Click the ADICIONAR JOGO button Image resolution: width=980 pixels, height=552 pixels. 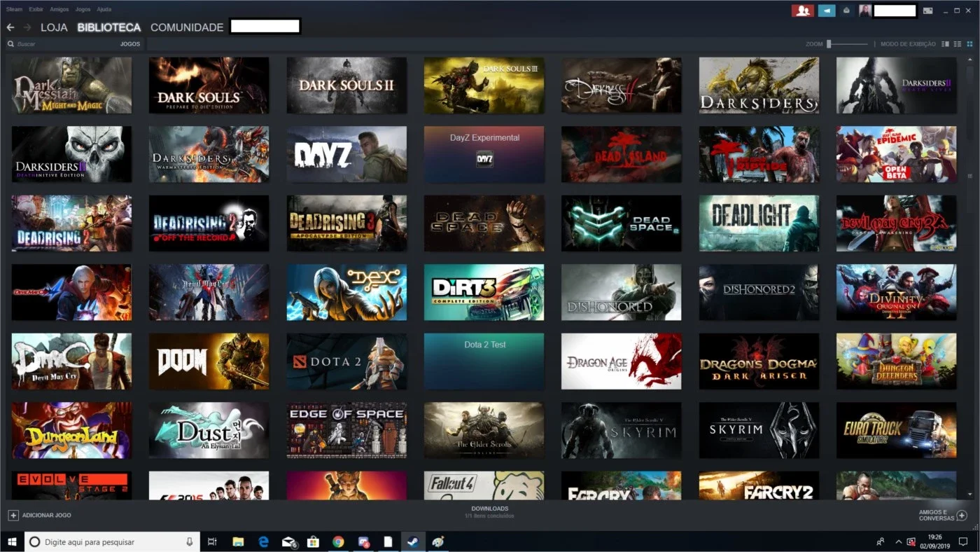pyautogui.click(x=39, y=515)
